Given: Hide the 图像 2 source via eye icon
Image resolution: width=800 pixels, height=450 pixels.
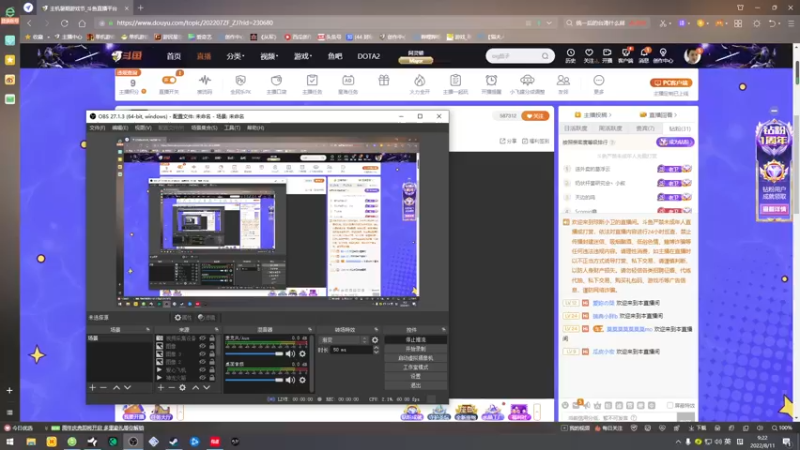Looking at the screenshot, I should coord(203,362).
